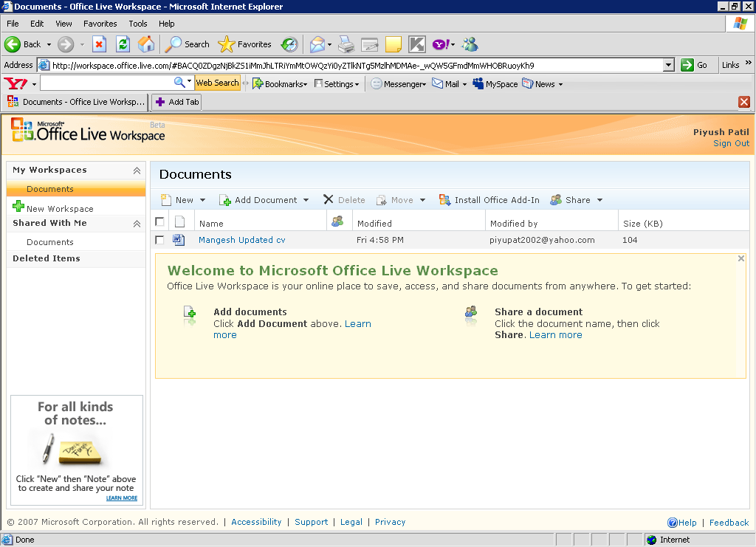Viewport: 756px width, 547px height.
Task: Click the Web Search button
Action: click(218, 83)
